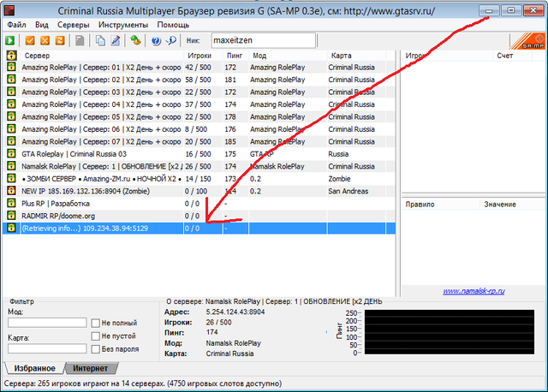Click the Значение column header
The height and width of the screenshot is (392, 548).
[512, 205]
